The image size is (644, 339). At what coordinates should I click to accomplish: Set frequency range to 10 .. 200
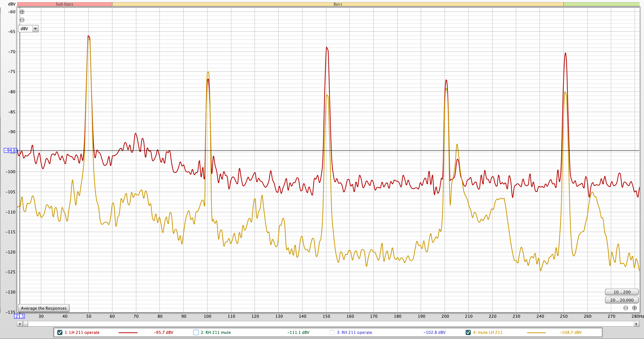point(622,292)
